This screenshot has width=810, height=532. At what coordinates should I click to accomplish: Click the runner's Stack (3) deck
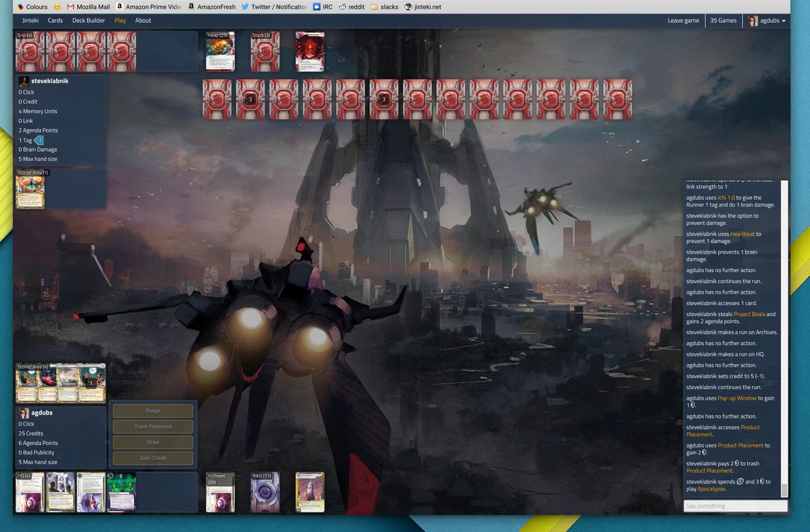(x=265, y=51)
